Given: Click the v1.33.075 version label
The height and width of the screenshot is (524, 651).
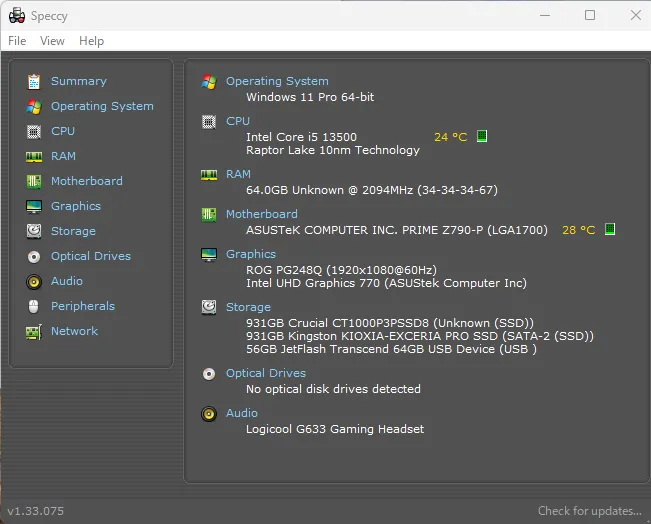Looking at the screenshot, I should [36, 511].
